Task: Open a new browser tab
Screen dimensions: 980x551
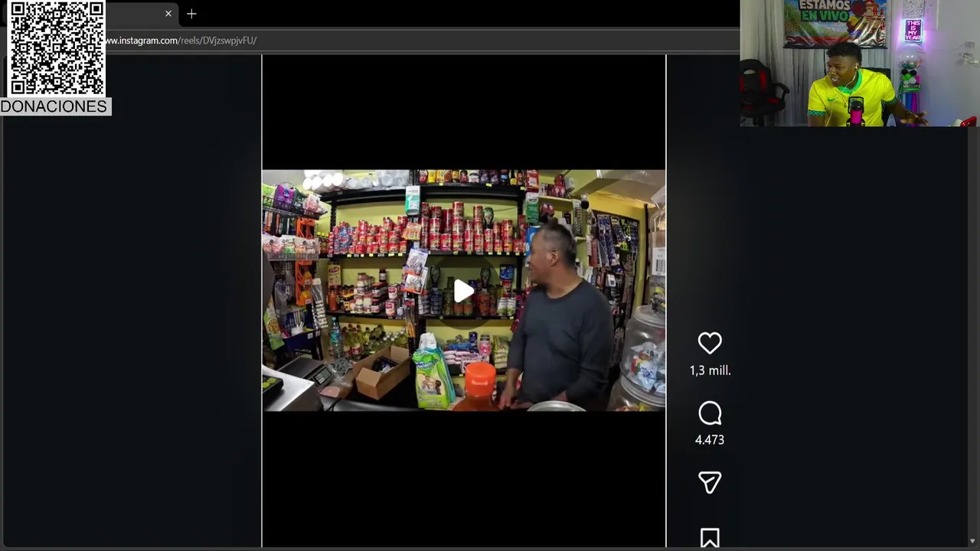Action: click(191, 14)
